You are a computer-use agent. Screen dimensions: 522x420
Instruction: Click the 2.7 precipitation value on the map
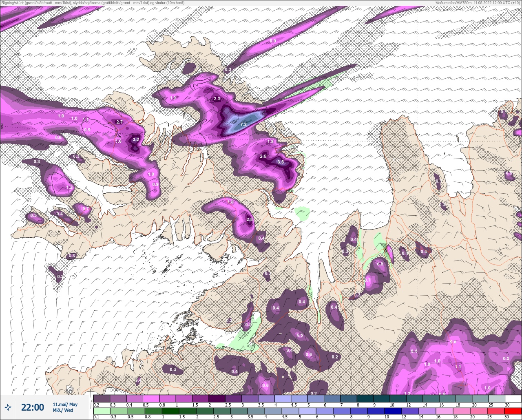[x=119, y=122]
